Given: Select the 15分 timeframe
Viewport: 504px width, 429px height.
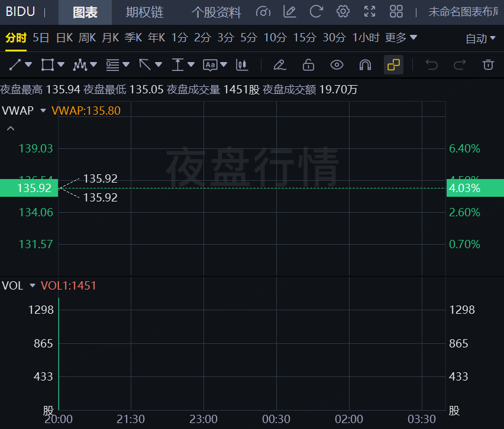Looking at the screenshot, I should tap(305, 38).
